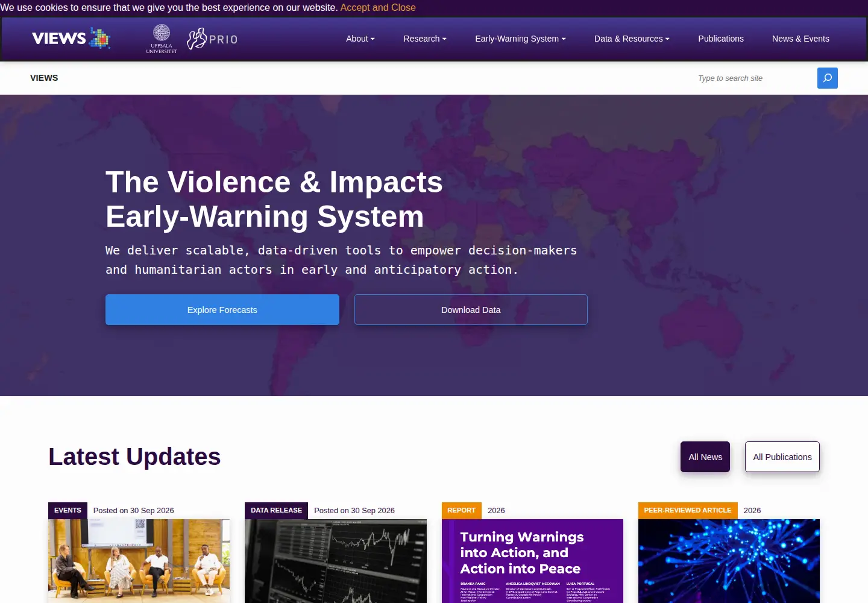Expand the About dropdown menu

360,39
